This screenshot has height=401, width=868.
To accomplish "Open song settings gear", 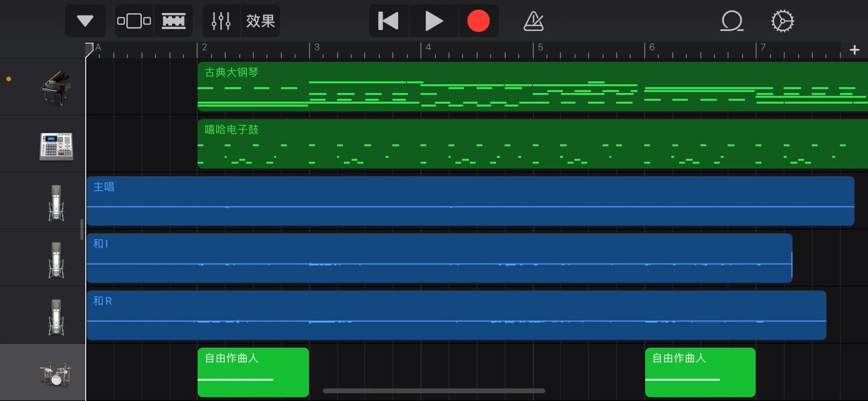I will coord(782,21).
